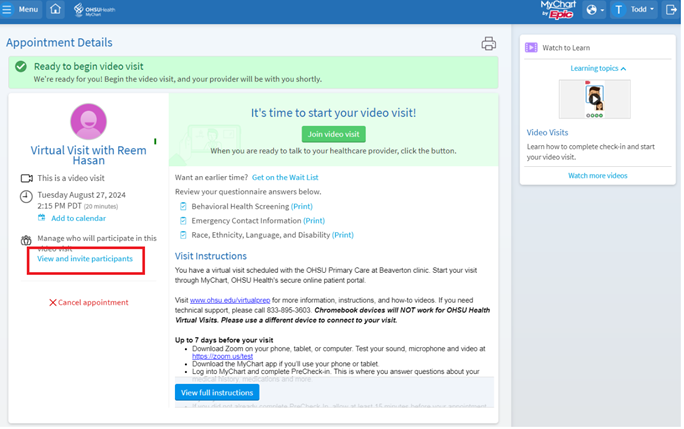The height and width of the screenshot is (429, 684).
Task: Click Reem Hasan provider avatar
Action: tap(88, 122)
